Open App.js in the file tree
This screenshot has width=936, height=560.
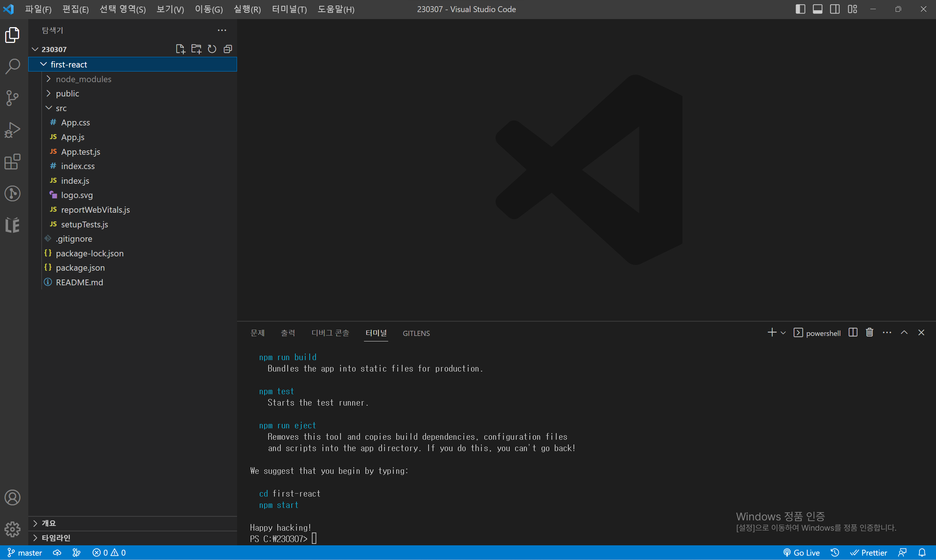73,138
